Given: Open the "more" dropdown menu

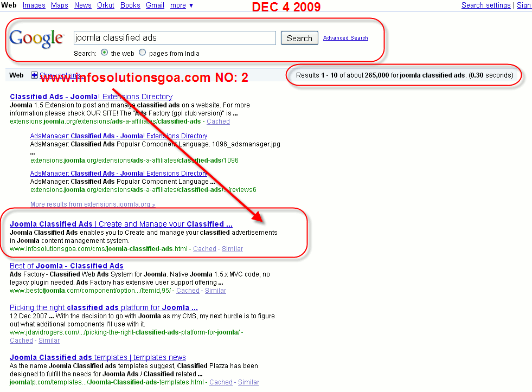Looking at the screenshot, I should coord(181,5).
